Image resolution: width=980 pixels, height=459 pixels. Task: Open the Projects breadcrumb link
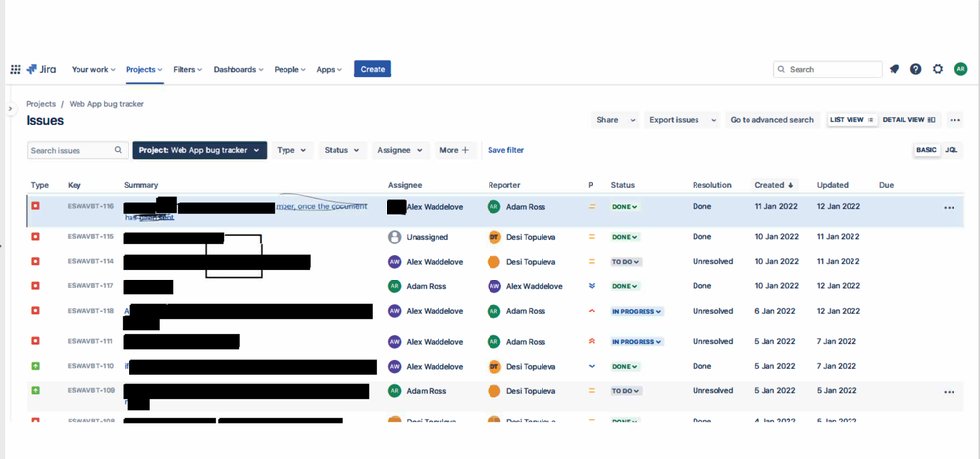pos(41,104)
